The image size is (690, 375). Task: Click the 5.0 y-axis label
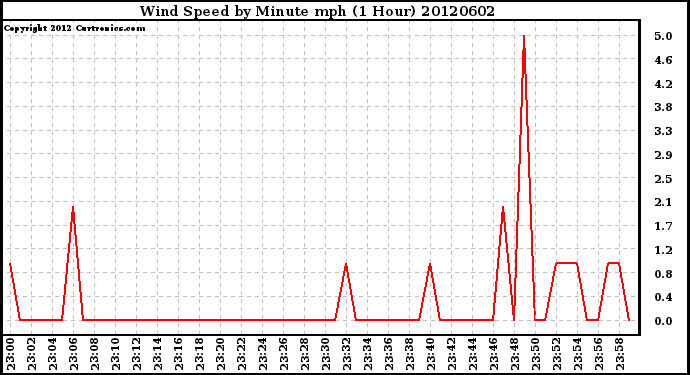coord(663,37)
